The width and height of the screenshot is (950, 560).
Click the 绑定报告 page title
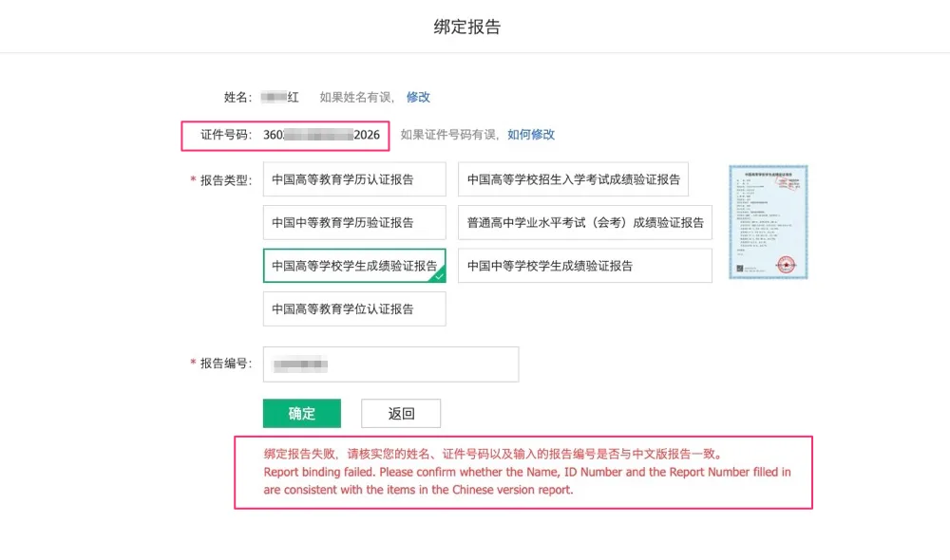(467, 27)
